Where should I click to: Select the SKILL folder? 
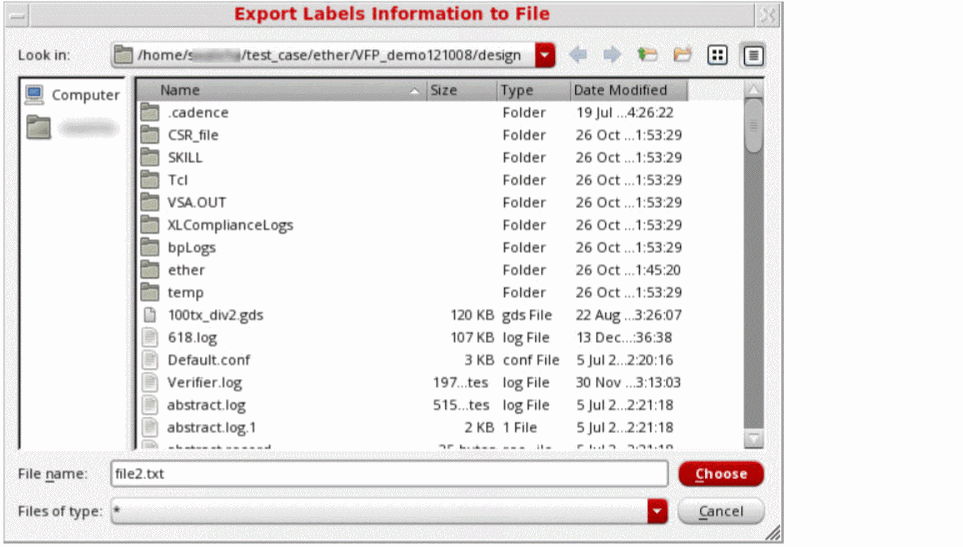coord(185,158)
